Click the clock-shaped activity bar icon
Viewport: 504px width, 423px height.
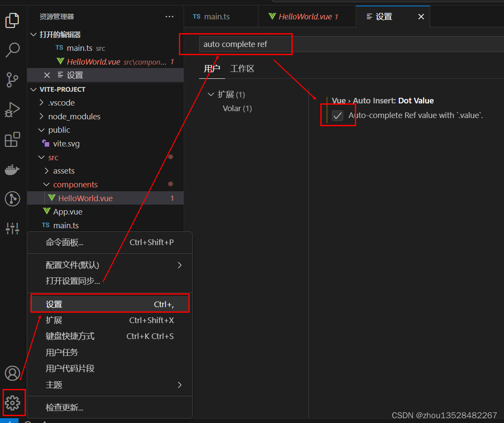(13, 199)
